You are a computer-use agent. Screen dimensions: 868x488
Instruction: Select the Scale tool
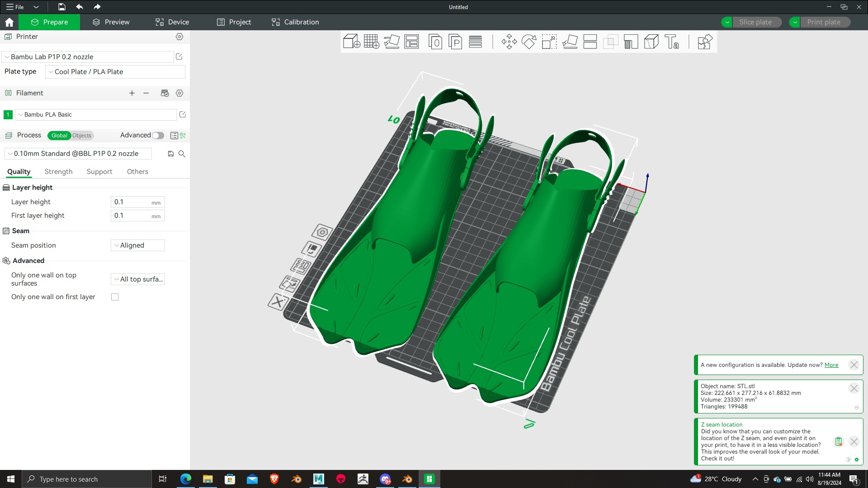(x=549, y=42)
